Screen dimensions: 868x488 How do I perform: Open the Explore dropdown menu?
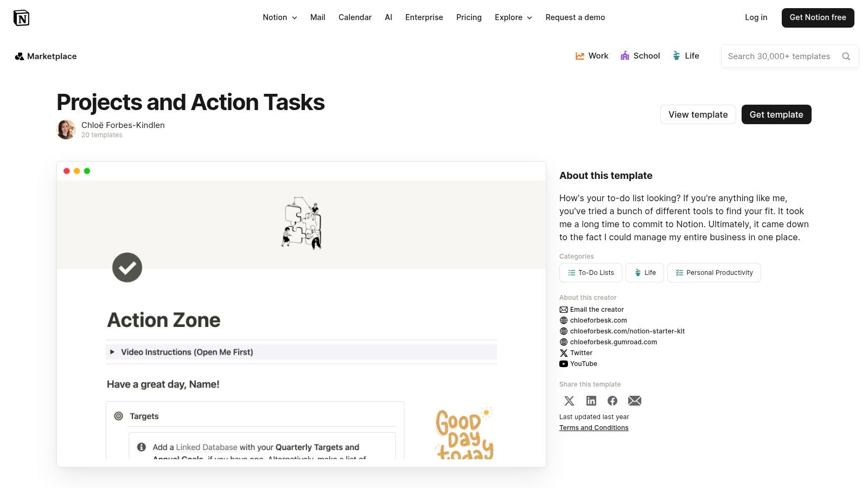[513, 17]
